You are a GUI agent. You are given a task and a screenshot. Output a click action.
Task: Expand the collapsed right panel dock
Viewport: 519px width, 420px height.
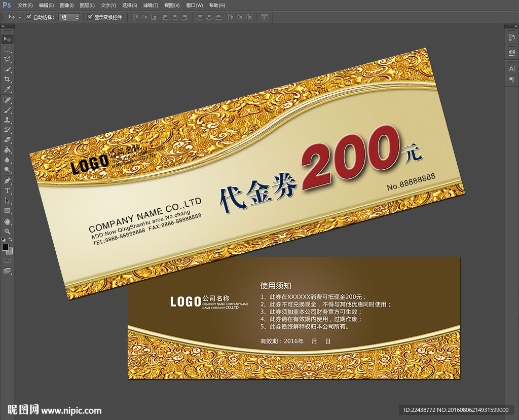[515, 26]
